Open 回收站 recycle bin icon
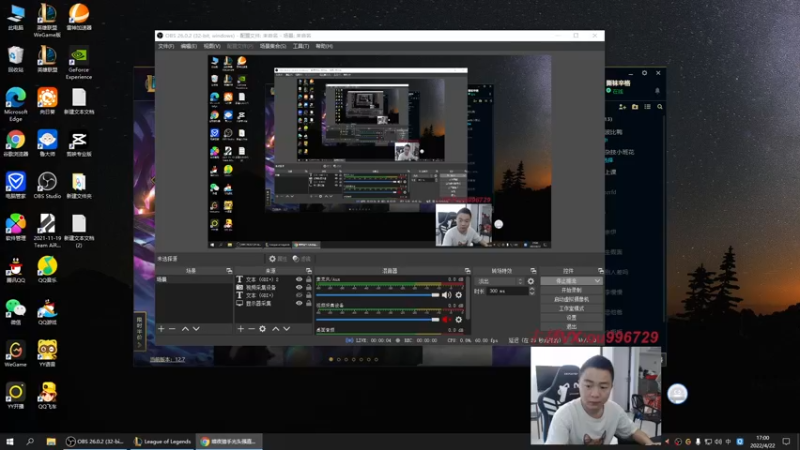This screenshot has height=450, width=800. coord(15,59)
